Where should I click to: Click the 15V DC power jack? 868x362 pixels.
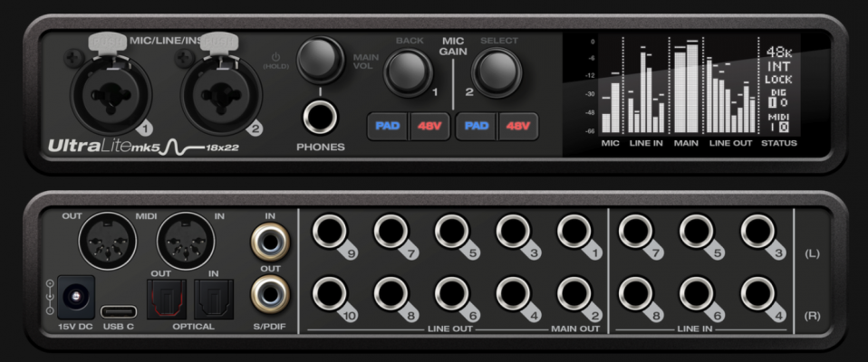click(76, 298)
